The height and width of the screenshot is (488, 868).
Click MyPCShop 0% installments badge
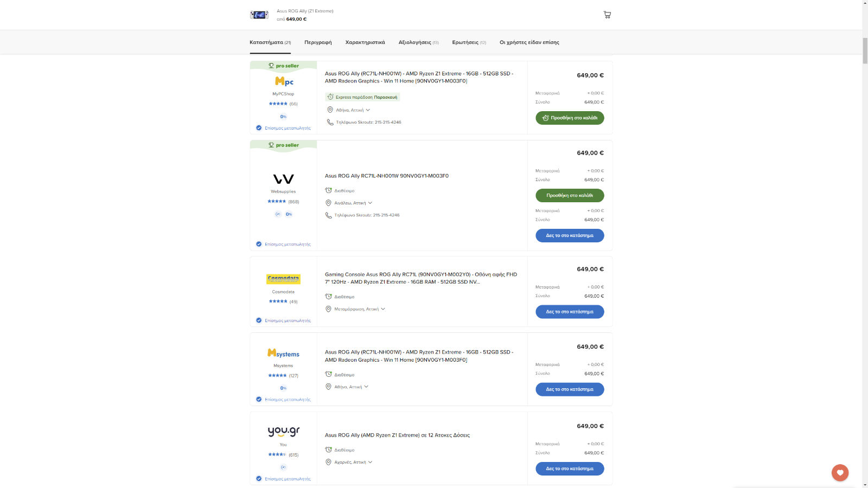pos(283,117)
